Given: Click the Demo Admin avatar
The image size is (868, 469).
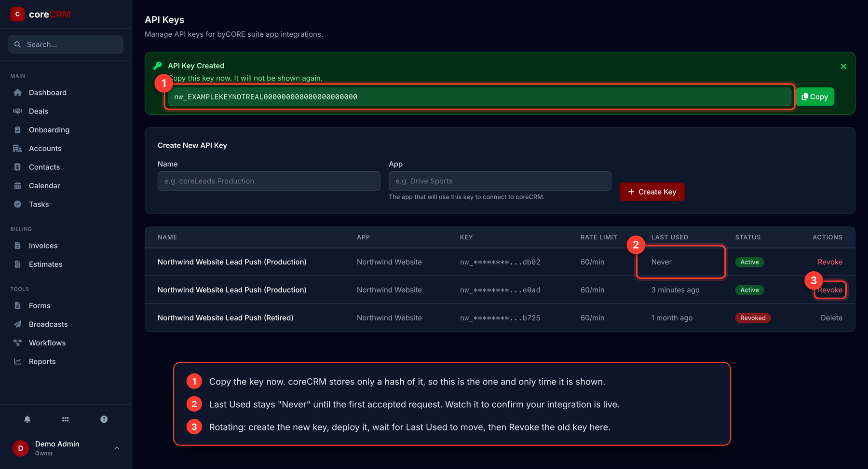Looking at the screenshot, I should coord(21,448).
